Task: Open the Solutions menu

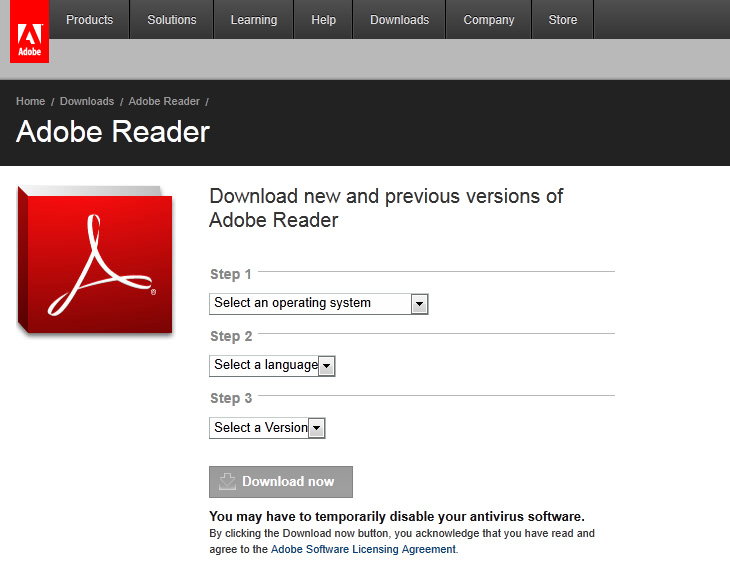Action: point(172,20)
